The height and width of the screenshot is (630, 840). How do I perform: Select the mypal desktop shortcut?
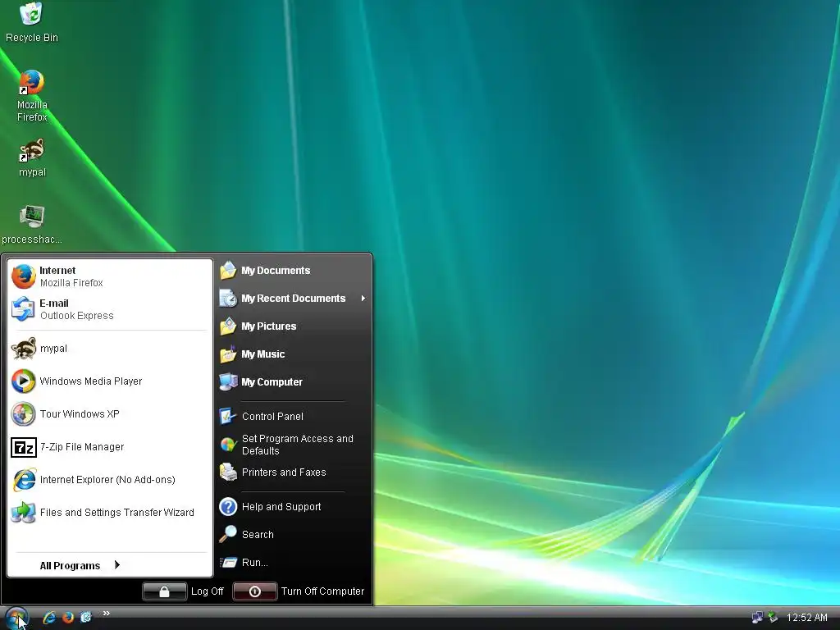coord(32,157)
